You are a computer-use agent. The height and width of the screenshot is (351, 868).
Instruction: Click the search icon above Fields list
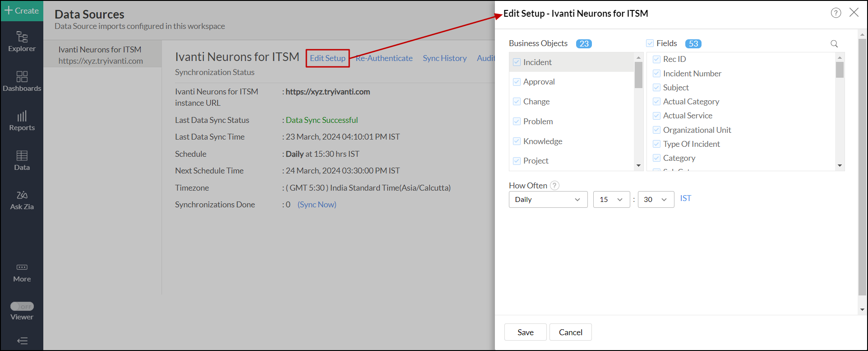(834, 44)
